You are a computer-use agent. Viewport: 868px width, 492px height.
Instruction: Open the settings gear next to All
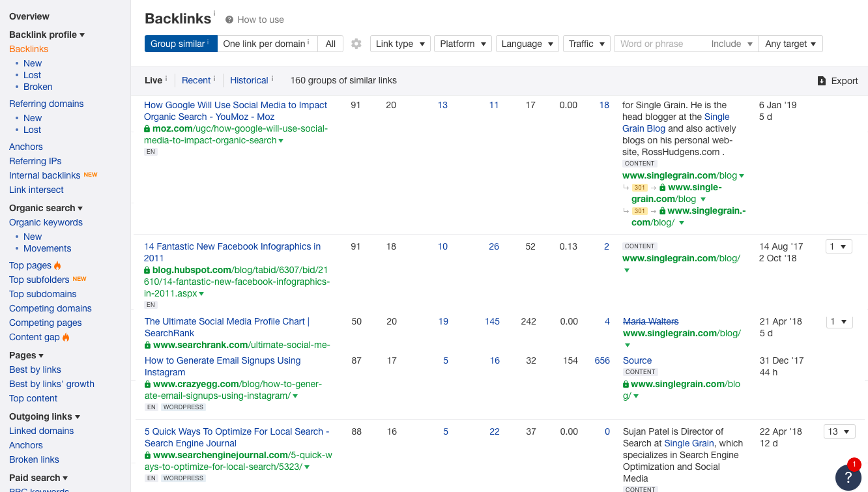click(x=356, y=44)
